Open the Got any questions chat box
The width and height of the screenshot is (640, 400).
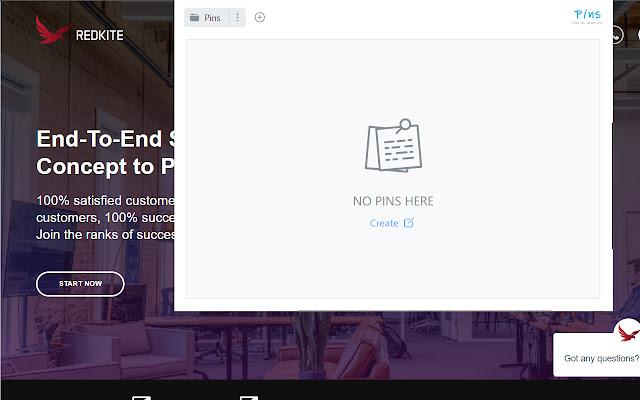coord(597,356)
